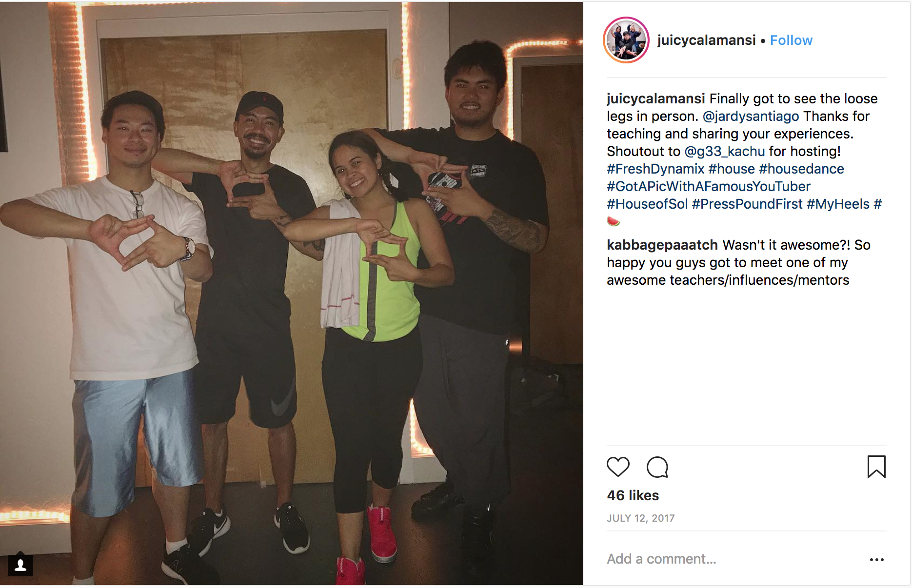Open comments with the speech bubble icon
This screenshot has height=588, width=912.
tap(657, 467)
